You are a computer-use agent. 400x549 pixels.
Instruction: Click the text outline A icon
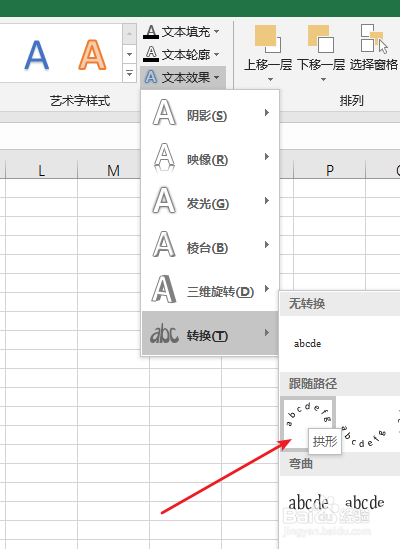coord(151,54)
